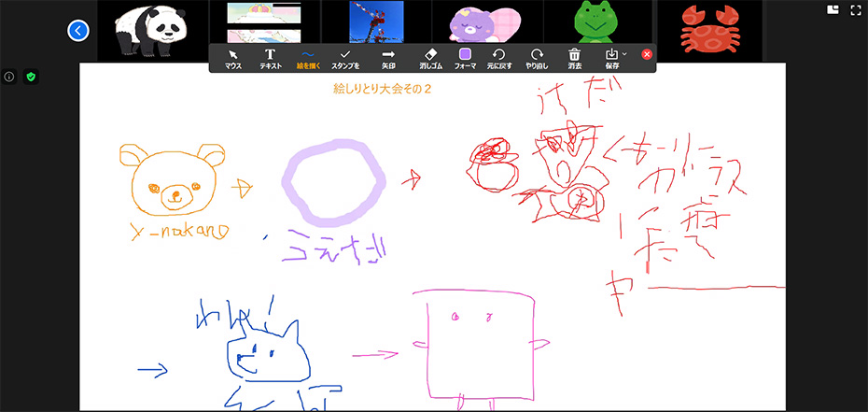This screenshot has width=868, height=412.
Task: Click the green encryption shield icon
Action: (x=31, y=77)
